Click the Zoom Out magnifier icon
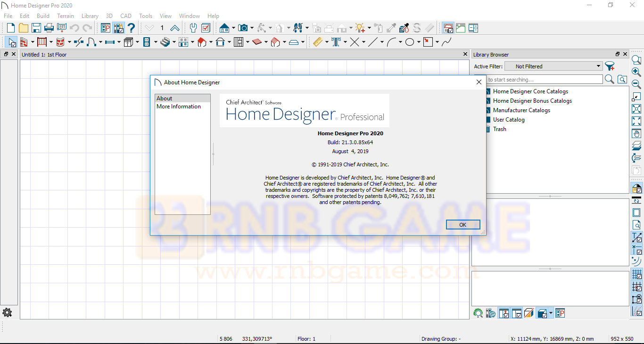Screen dimensions: 644x344 coord(636,84)
